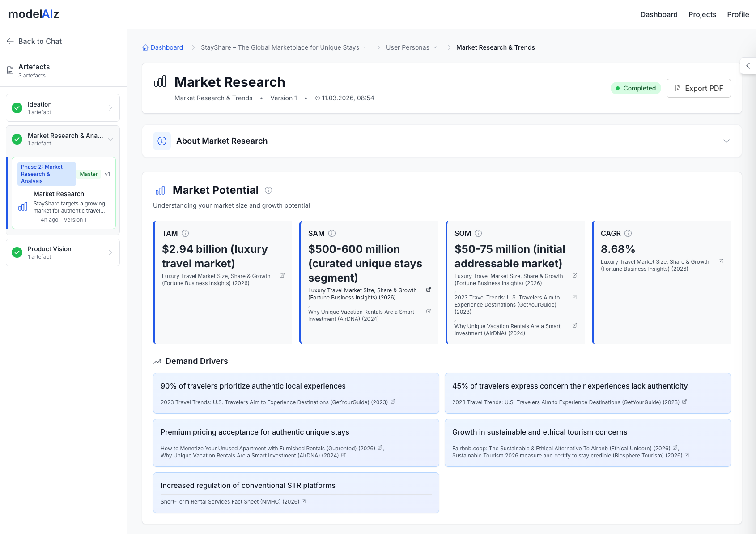This screenshot has height=534, width=756.
Task: Click the bar-chart icon next to Market Research title
Action: [x=160, y=81]
